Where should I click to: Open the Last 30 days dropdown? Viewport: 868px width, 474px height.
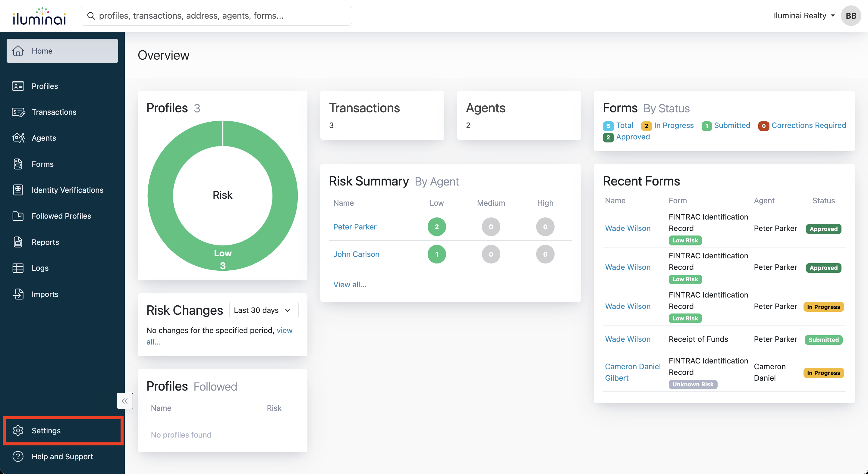pyautogui.click(x=263, y=310)
